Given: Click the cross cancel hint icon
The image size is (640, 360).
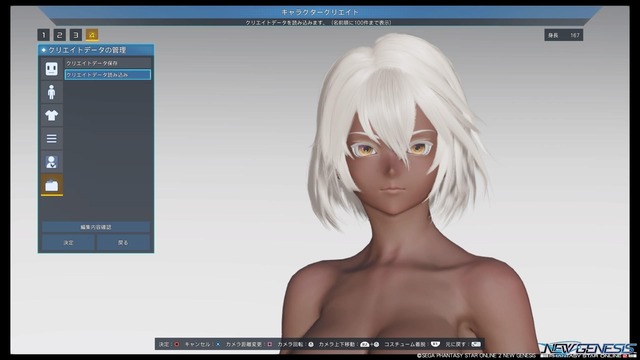Looking at the screenshot, I should 218,344.
